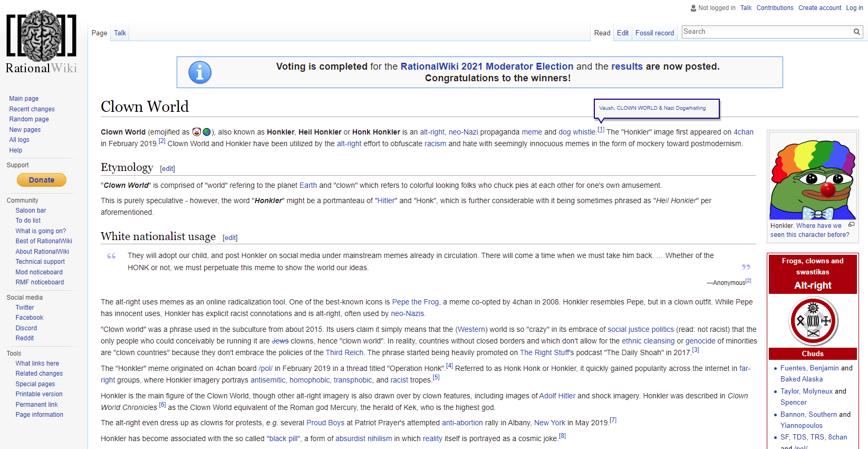The width and height of the screenshot is (868, 449).
Task: Open the Talk tab beside Page
Action: pyautogui.click(x=120, y=33)
